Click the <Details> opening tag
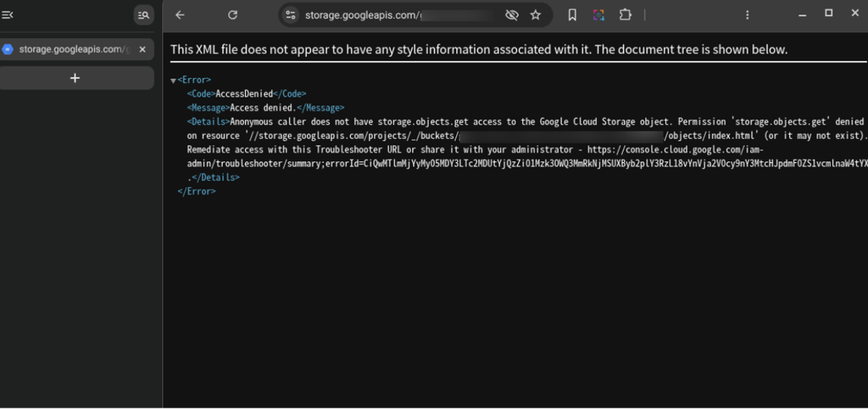Screen dimensions: 868x409 (x=209, y=121)
